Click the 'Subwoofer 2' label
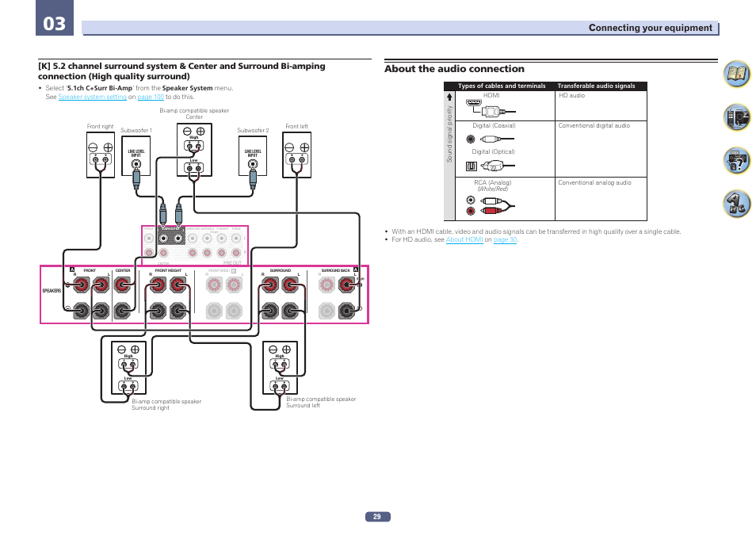Viewport: 756px width, 535px height. (253, 130)
